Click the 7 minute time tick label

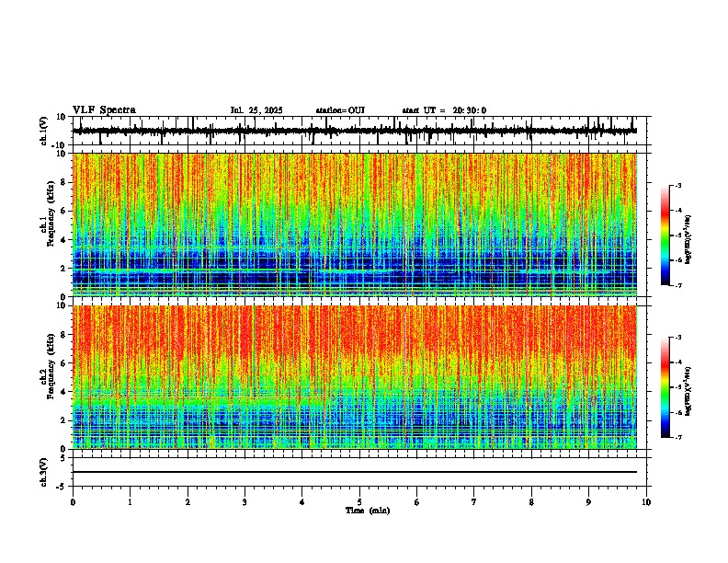click(474, 502)
